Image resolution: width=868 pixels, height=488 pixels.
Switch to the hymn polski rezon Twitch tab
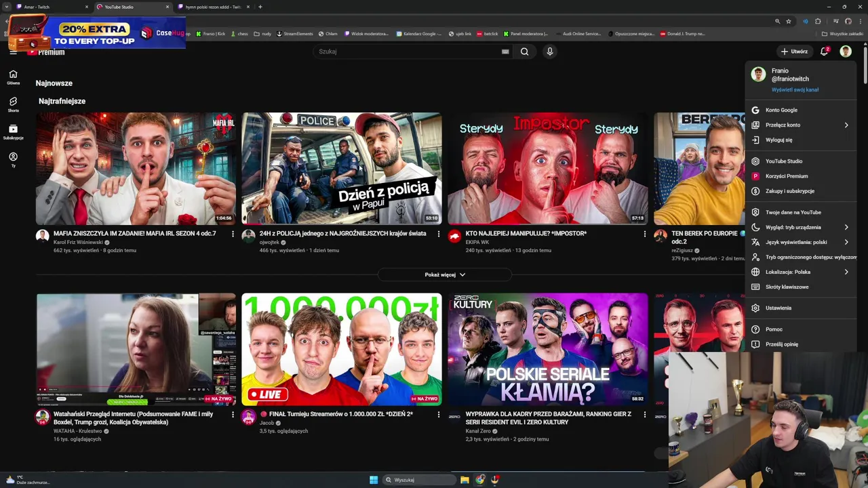click(x=212, y=7)
